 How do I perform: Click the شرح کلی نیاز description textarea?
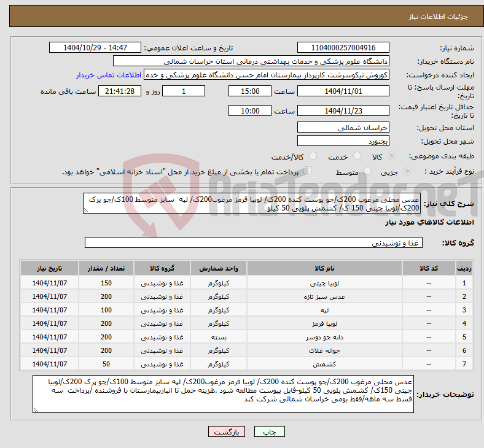click(252, 204)
